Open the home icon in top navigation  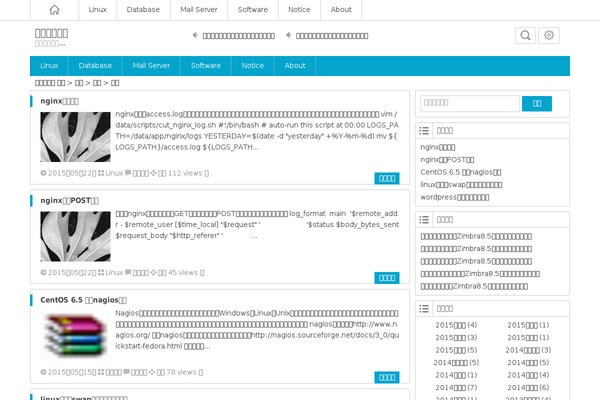click(55, 10)
